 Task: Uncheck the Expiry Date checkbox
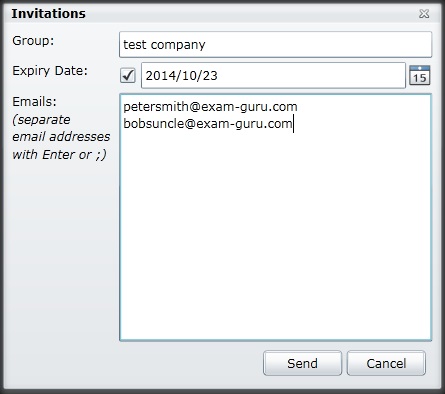[128, 75]
